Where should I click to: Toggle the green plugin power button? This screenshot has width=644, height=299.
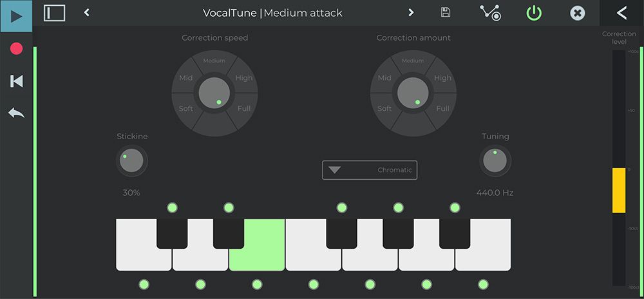[x=534, y=13]
